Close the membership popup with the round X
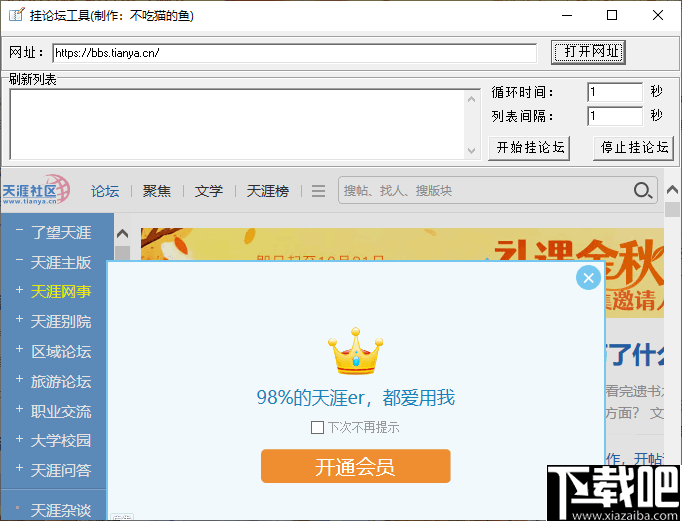 588,277
